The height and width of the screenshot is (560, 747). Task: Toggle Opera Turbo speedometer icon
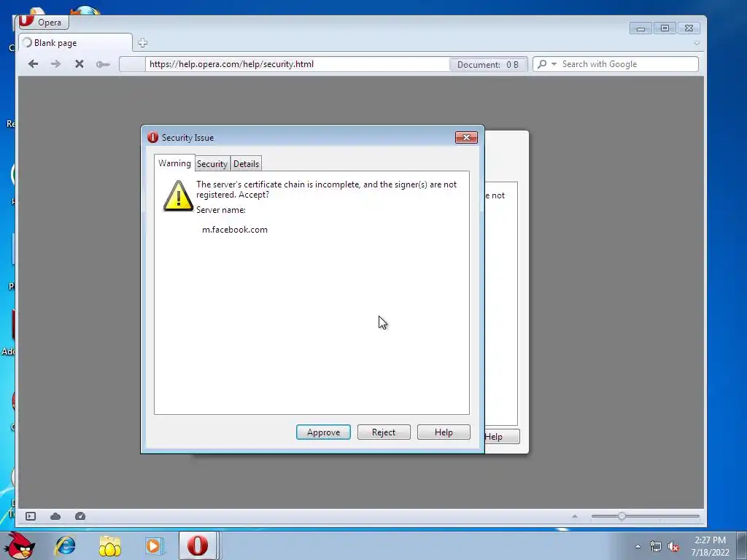[80, 516]
